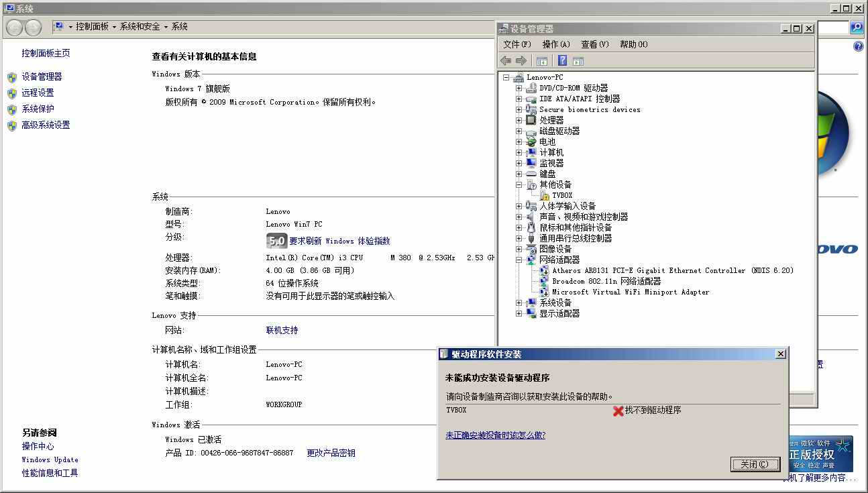Select the 监视器 monitor icon

(531, 163)
